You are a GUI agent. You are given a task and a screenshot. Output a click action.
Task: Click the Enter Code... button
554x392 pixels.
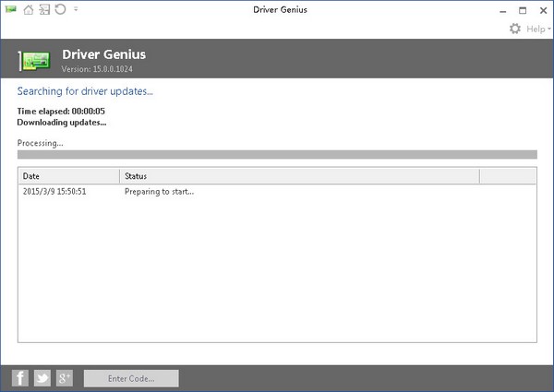click(131, 378)
